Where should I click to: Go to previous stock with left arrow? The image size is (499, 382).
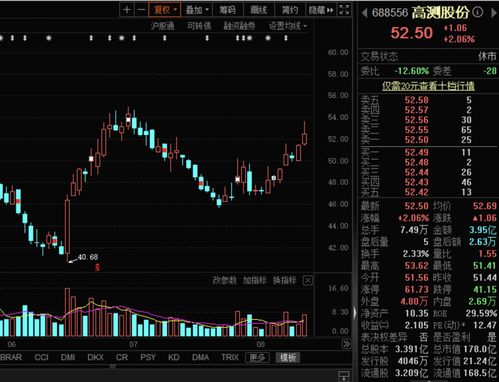[x=364, y=13]
